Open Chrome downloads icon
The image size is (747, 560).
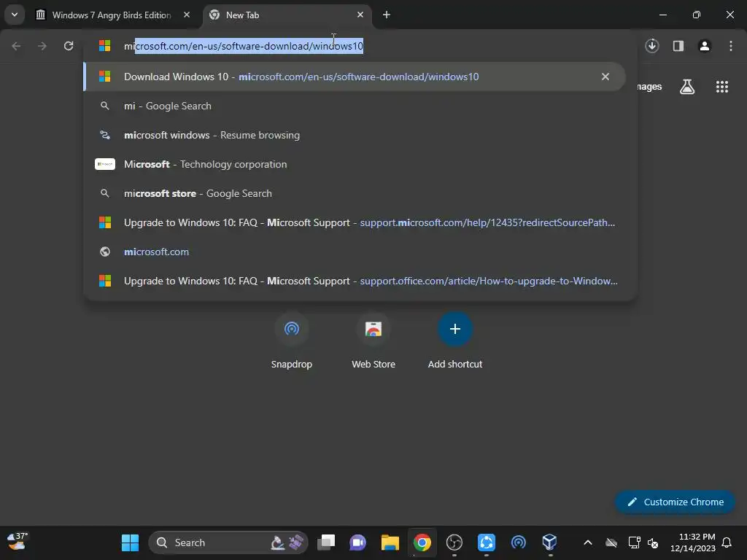coord(651,46)
